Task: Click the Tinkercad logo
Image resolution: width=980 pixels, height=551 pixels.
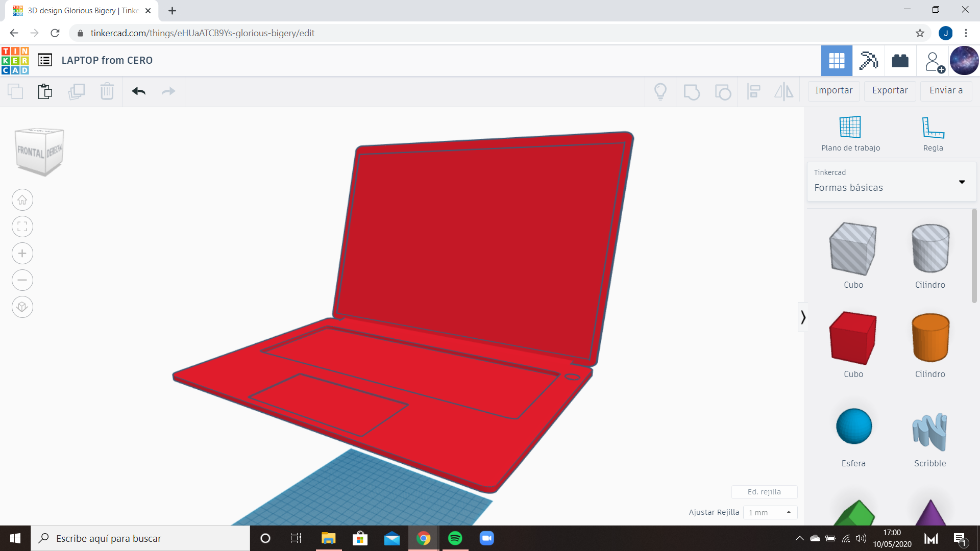Action: click(15, 60)
